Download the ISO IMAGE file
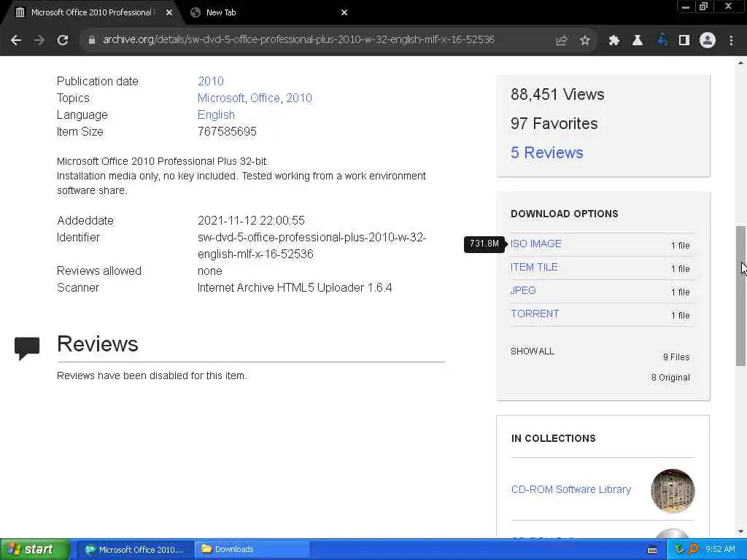747x560 pixels. (x=536, y=244)
